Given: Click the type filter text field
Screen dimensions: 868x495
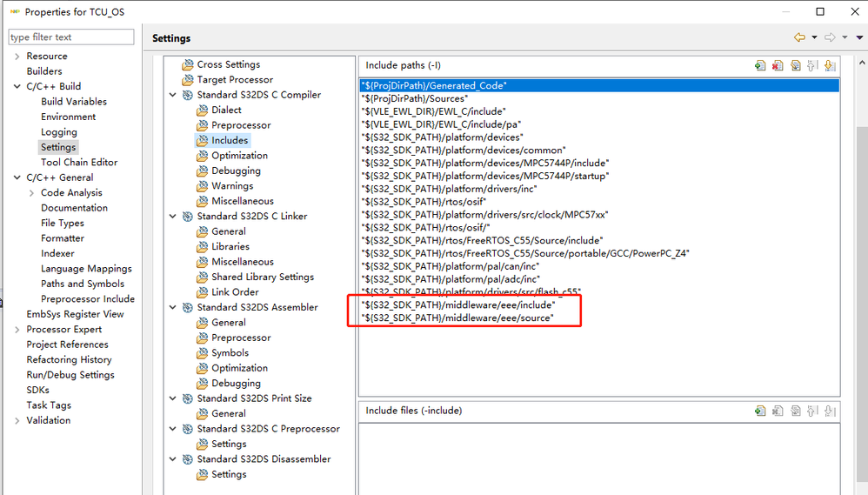Looking at the screenshot, I should (x=70, y=37).
